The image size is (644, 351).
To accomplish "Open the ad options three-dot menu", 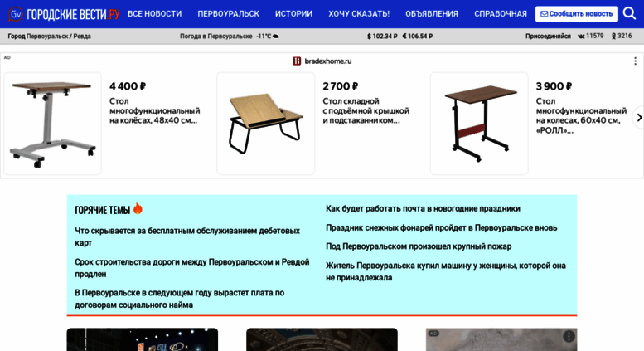I will 635,61.
